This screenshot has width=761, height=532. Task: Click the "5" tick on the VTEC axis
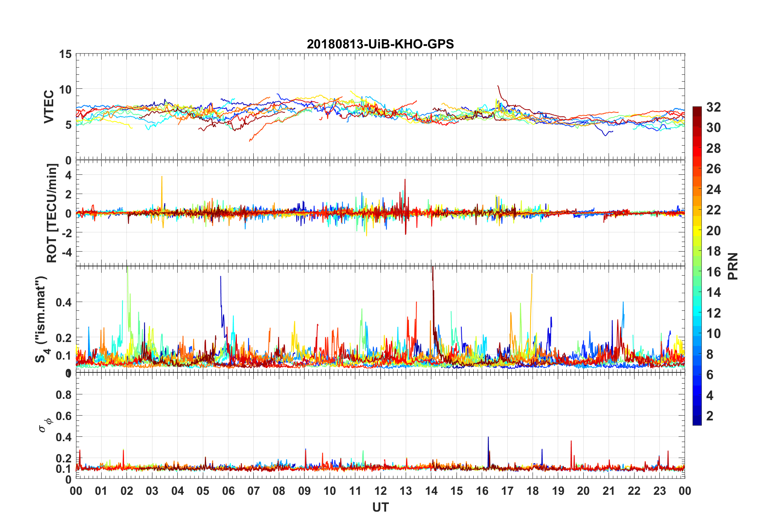point(68,125)
